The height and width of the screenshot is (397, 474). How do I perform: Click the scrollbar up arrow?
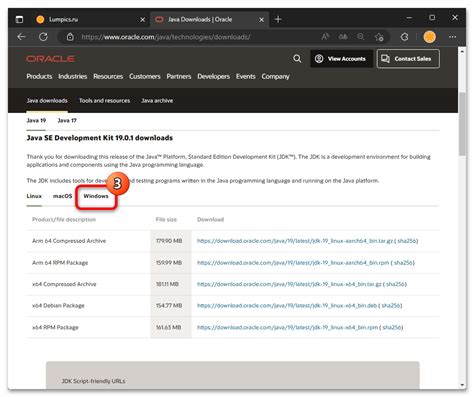[x=462, y=52]
